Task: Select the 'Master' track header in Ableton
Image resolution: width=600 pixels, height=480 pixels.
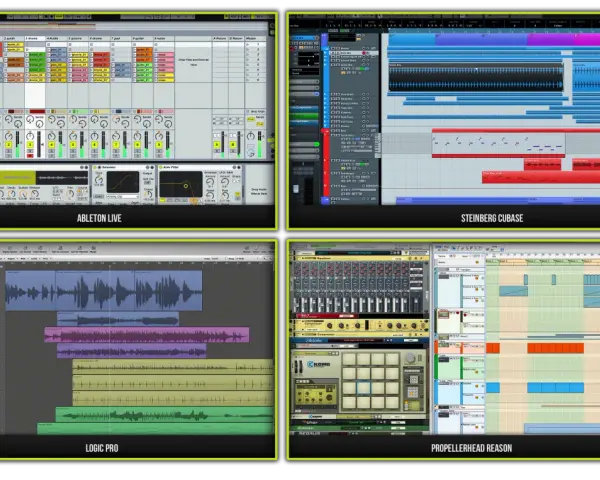Action: coord(255,39)
